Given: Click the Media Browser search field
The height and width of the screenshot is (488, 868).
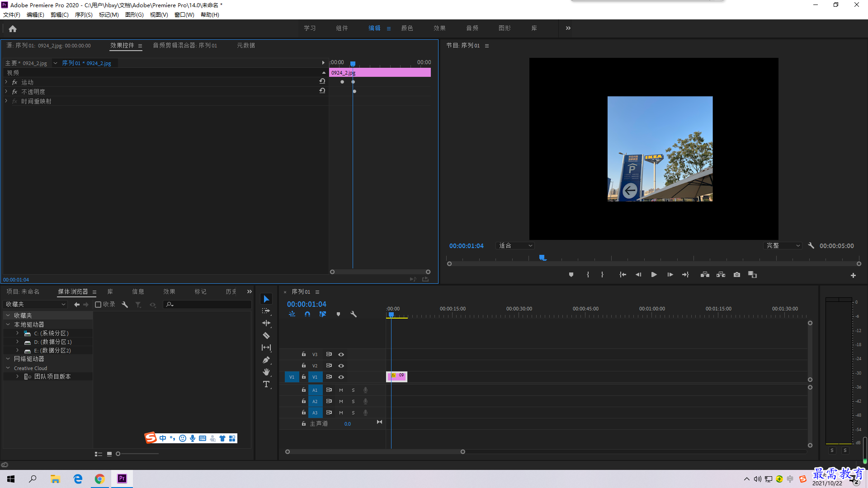Looking at the screenshot, I should tap(207, 305).
